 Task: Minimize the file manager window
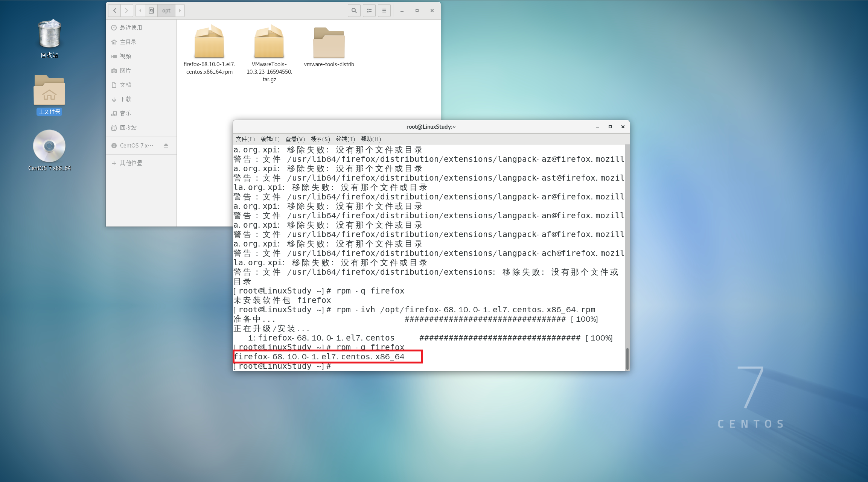coord(402,11)
